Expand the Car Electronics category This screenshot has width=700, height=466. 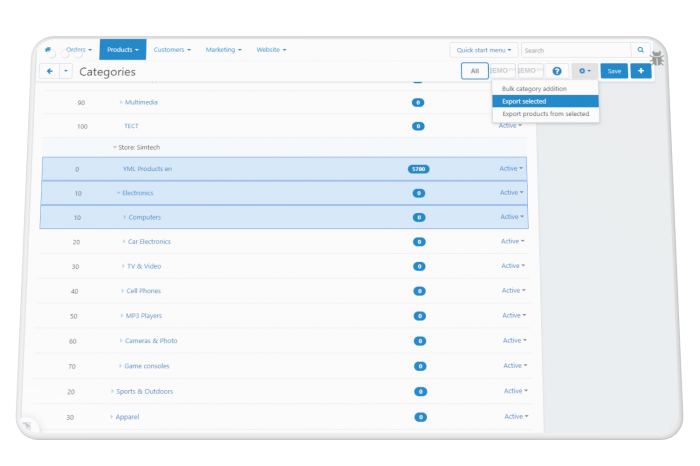point(124,241)
